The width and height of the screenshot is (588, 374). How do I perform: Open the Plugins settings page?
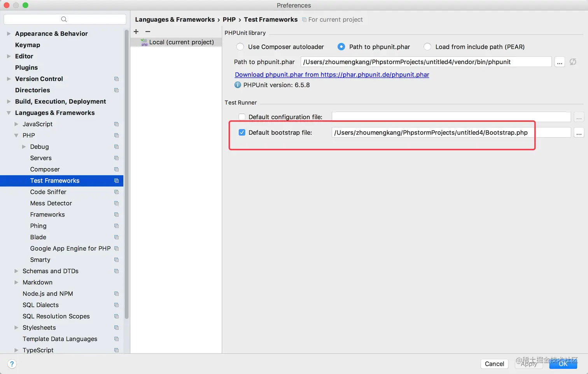click(x=26, y=68)
